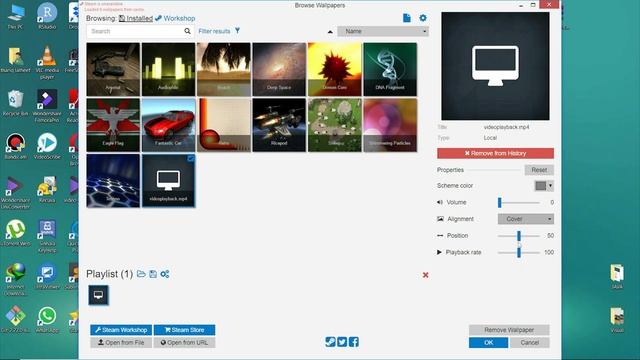Adjust the Position slider handle
The width and height of the screenshot is (640, 360).
pos(519,236)
